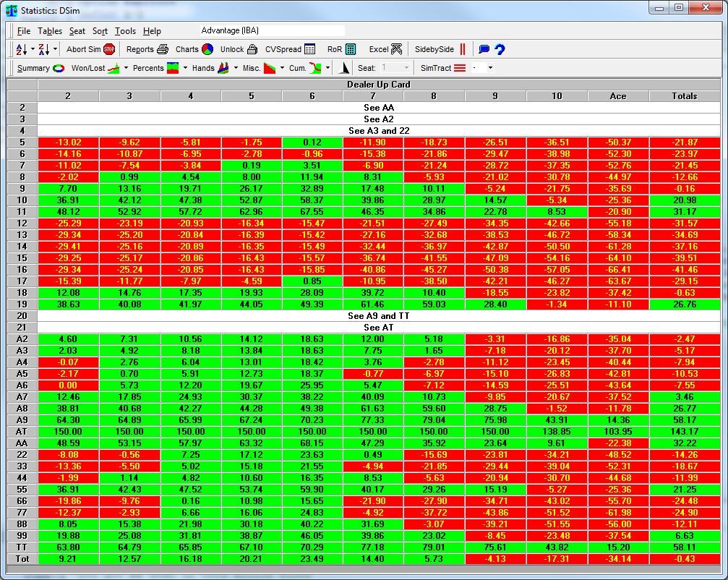Click the Abort Sim stop sign icon

[x=109, y=49]
